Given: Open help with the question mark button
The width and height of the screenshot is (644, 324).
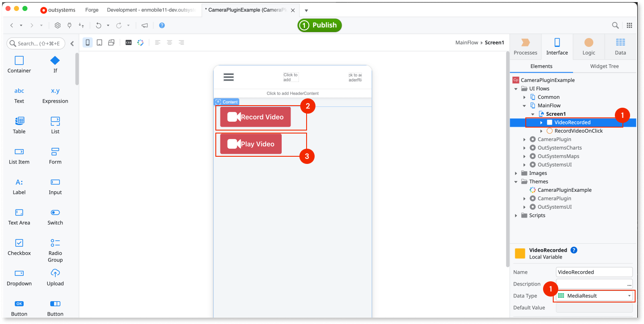Looking at the screenshot, I should pyautogui.click(x=162, y=25).
